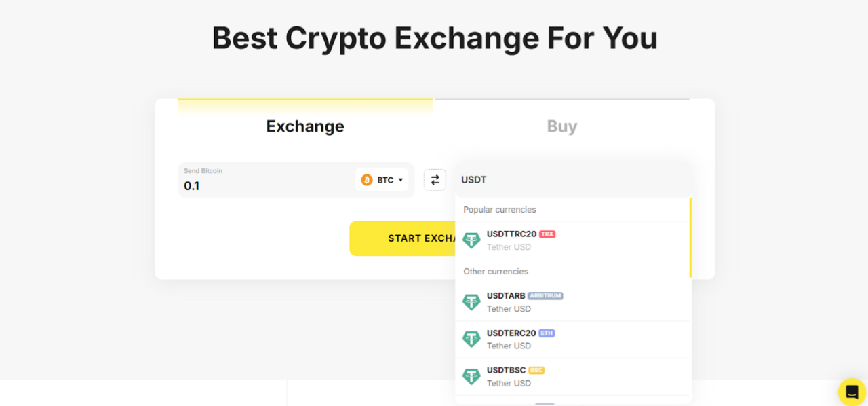Switch to the Exchange tab
This screenshot has width=868, height=406.
305,126
